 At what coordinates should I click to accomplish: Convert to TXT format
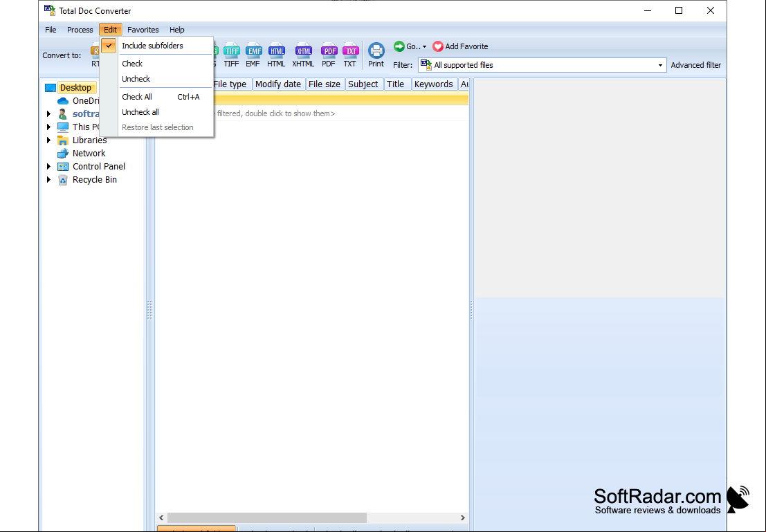coord(350,55)
